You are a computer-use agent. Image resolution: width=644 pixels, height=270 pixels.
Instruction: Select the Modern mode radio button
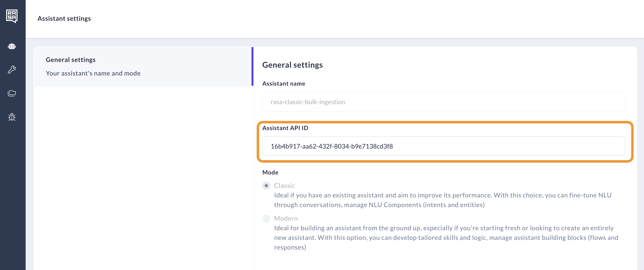click(266, 218)
